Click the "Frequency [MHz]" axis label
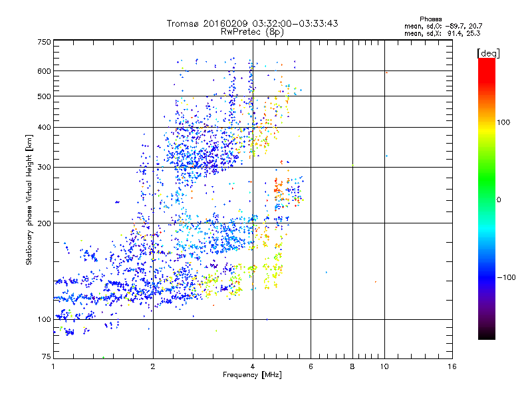The width and height of the screenshot is (532, 399). coord(252,375)
